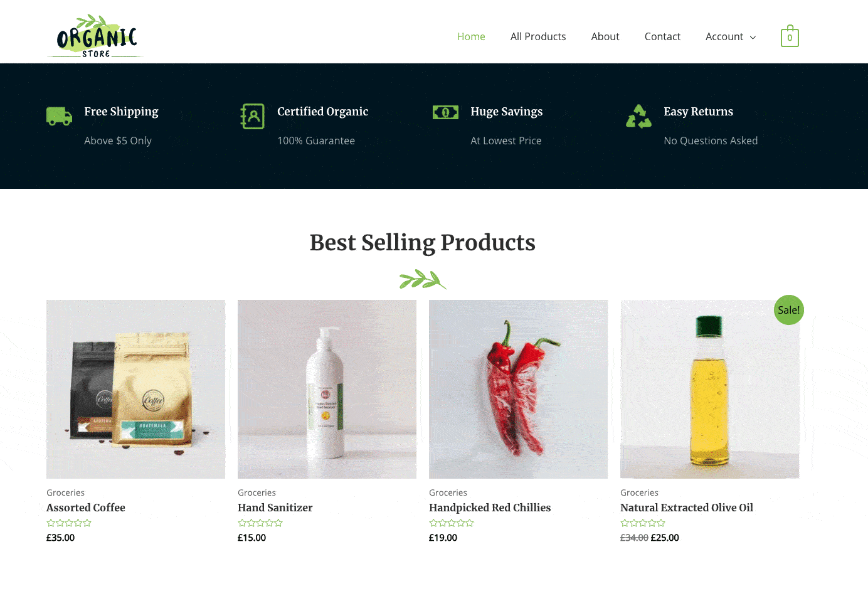The image size is (868, 591).
Task: Open Handpicked Red Chillies product link
Action: 490,508
